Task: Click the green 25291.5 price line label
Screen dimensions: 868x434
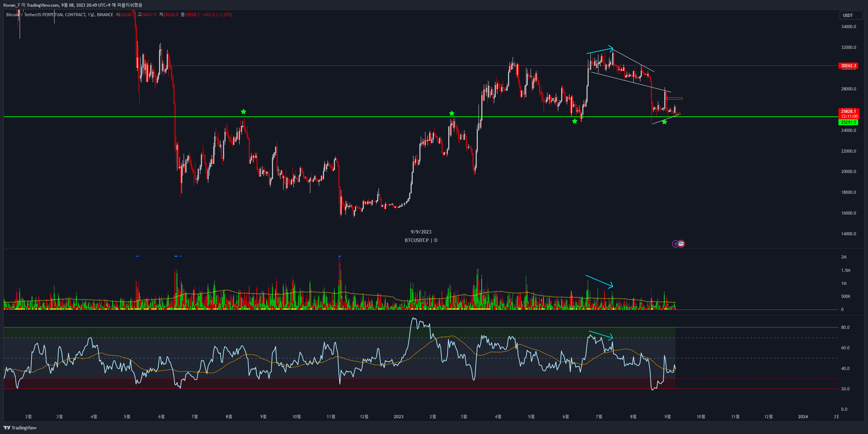Action: [x=848, y=122]
